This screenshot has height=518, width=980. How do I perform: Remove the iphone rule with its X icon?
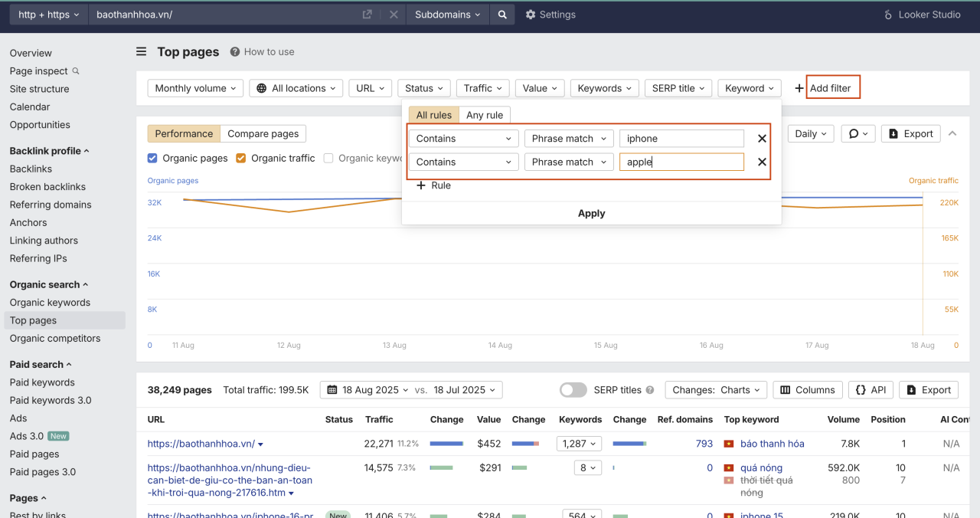pyautogui.click(x=762, y=139)
